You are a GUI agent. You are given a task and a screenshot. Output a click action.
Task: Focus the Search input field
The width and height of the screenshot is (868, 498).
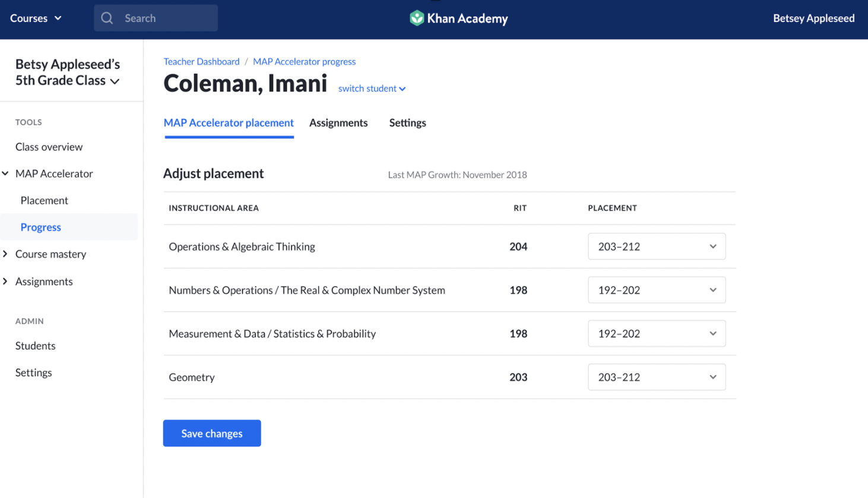(x=156, y=18)
